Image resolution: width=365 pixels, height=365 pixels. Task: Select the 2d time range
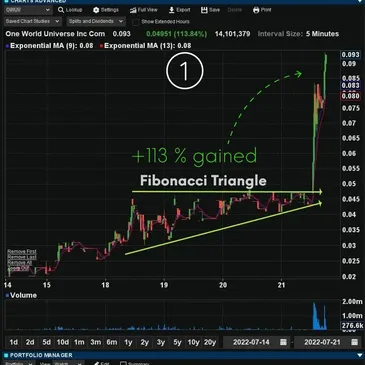30,342
